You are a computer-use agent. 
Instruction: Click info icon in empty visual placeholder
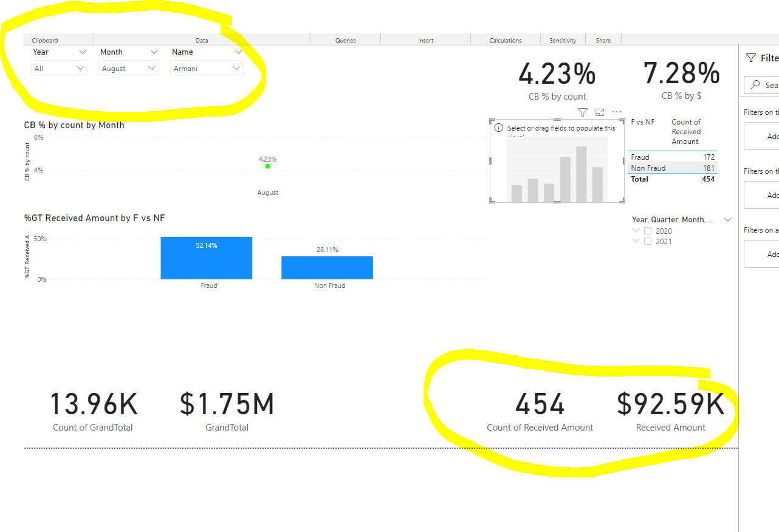[498, 128]
